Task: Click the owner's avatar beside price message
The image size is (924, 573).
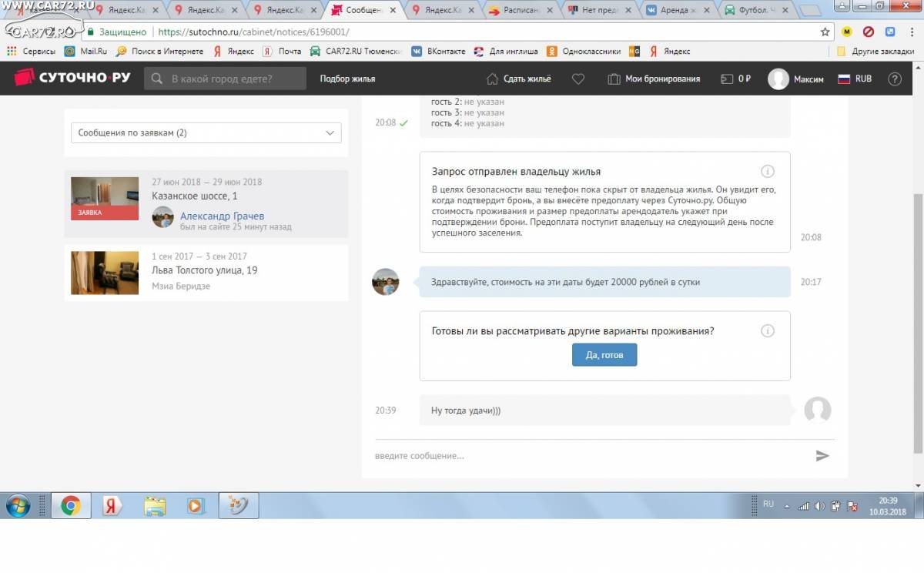Action: coord(386,282)
